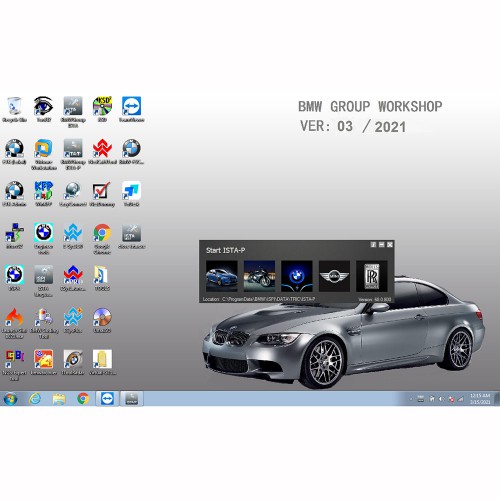Choose the MINI logo tile in ISTA-P launcher
500x500 pixels.
pos(334,276)
